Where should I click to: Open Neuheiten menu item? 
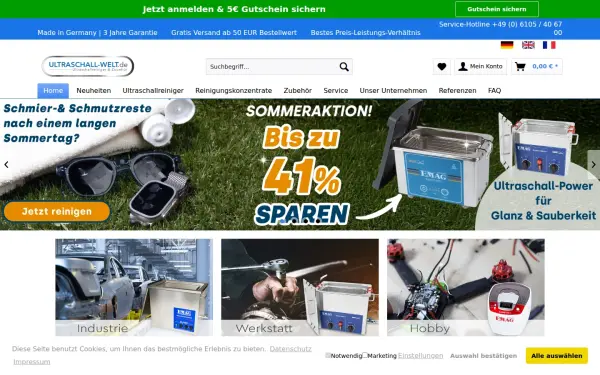tap(93, 91)
